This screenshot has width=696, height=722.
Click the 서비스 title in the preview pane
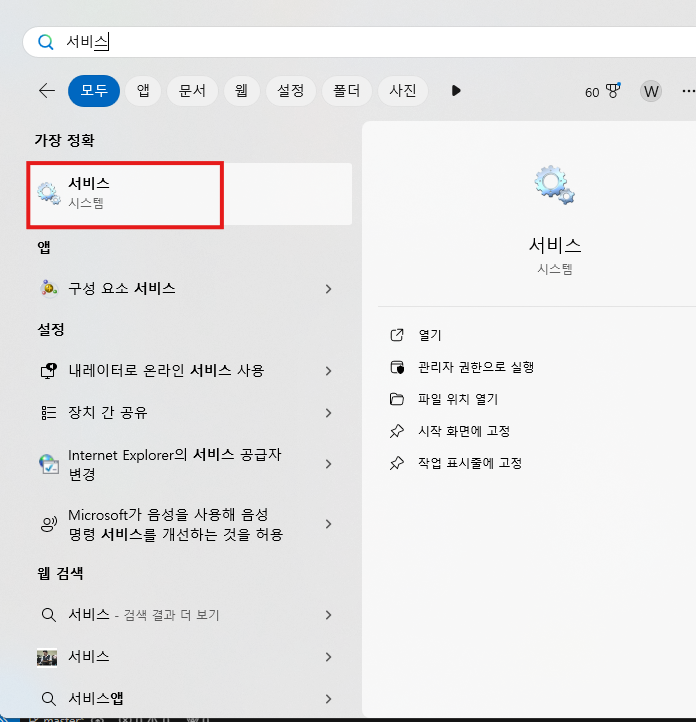(x=555, y=245)
